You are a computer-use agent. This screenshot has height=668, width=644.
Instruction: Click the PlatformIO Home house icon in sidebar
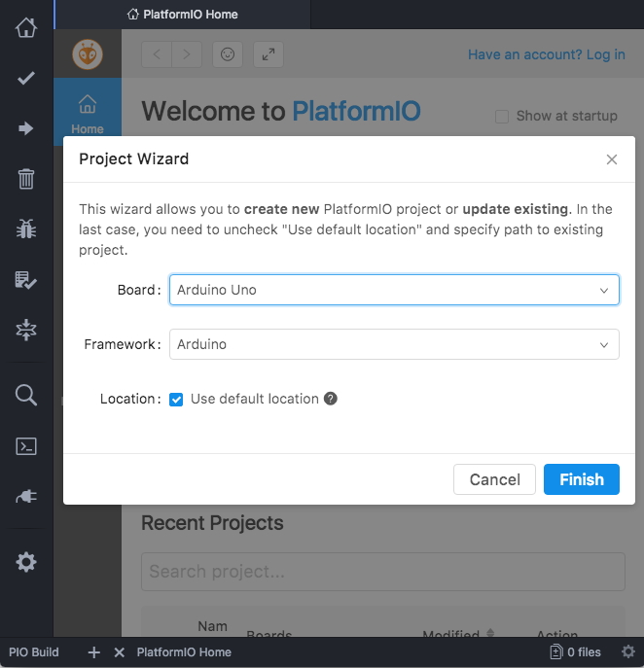coord(26,27)
